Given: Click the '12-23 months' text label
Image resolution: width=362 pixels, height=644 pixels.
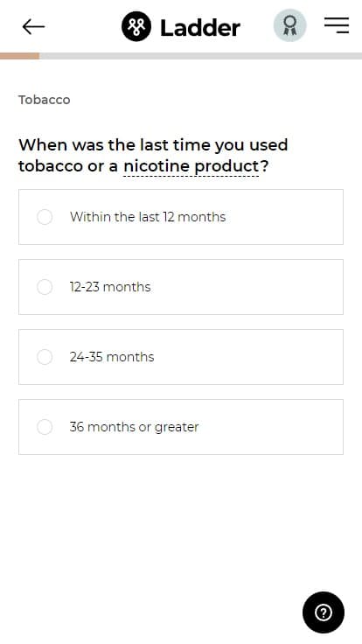Looking at the screenshot, I should pyautogui.click(x=110, y=287).
